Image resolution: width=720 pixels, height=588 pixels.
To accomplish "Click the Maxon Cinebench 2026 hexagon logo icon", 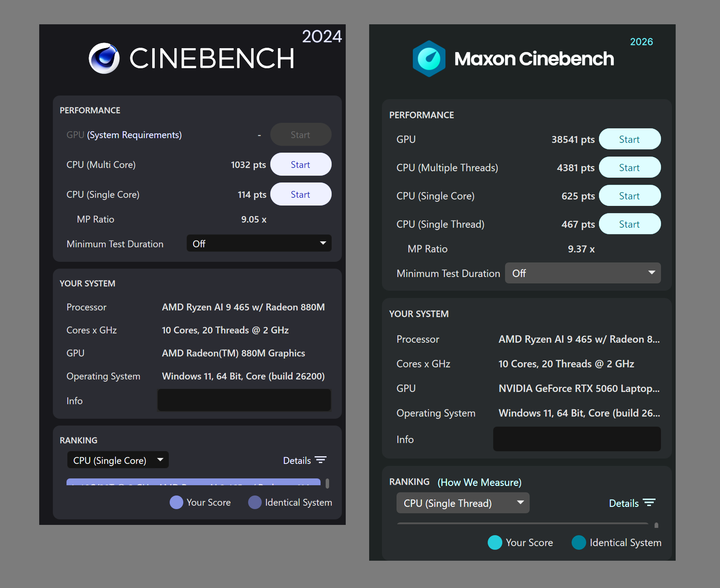I will click(x=429, y=59).
